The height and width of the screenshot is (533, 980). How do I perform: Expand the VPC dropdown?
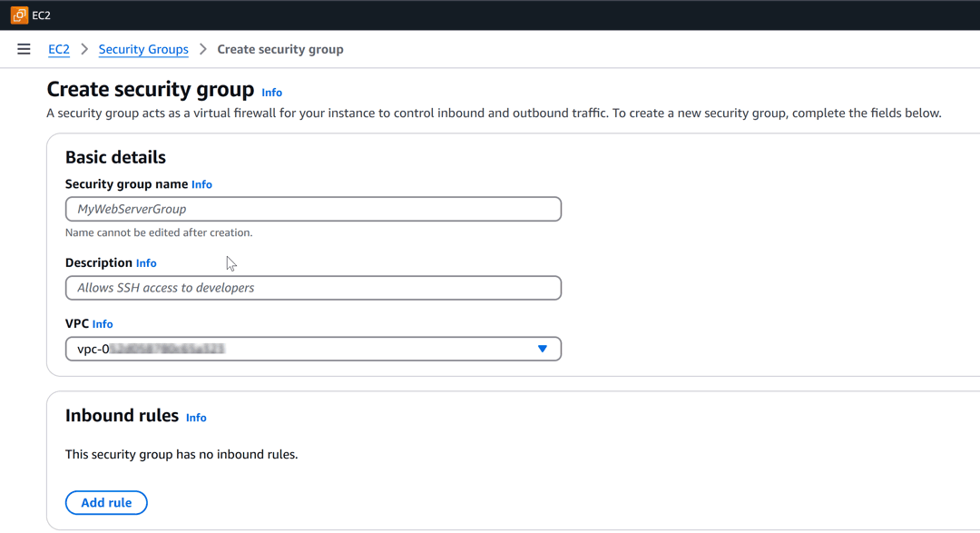click(x=313, y=349)
